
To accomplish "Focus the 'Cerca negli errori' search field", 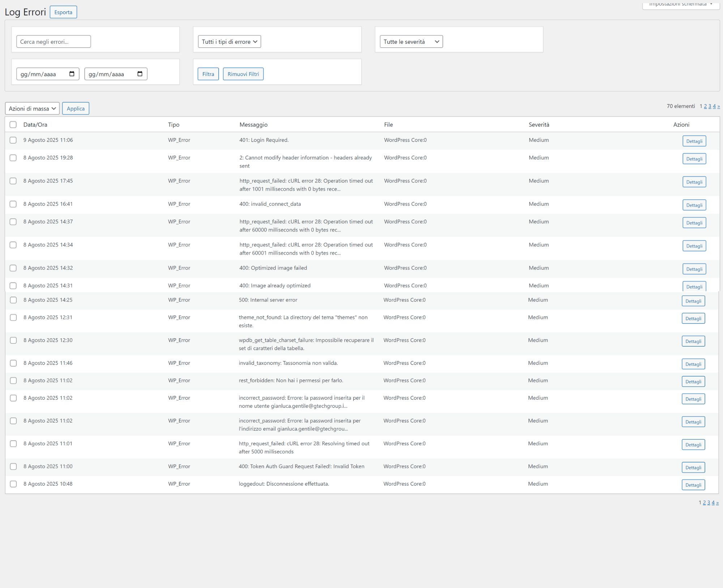I will (x=54, y=42).
